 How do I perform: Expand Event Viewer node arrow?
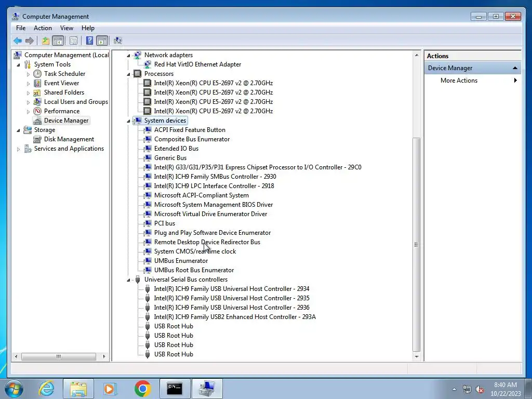point(28,84)
